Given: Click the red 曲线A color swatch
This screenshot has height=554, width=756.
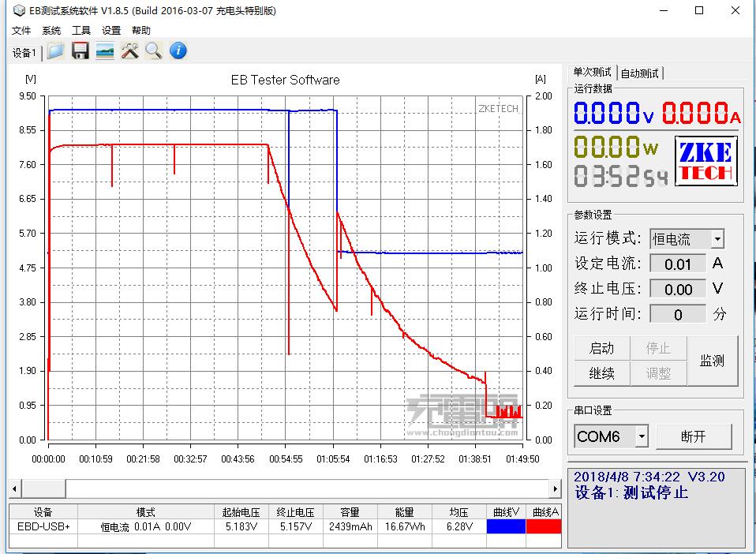Looking at the screenshot, I should 545,524.
